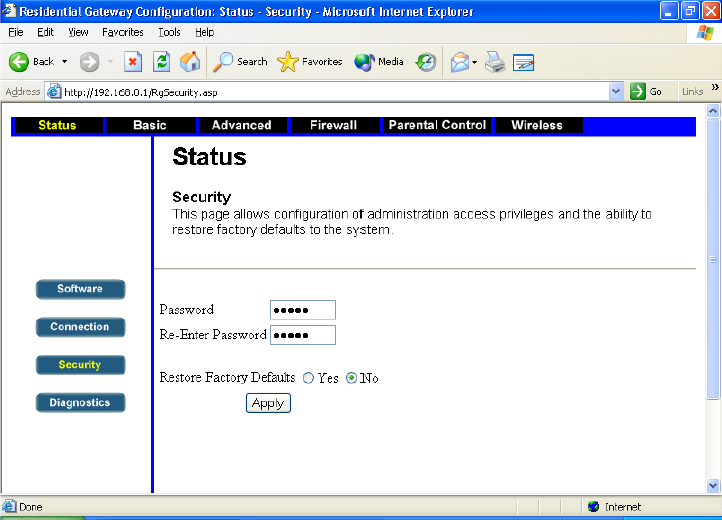Click the Password input field
This screenshot has width=722, height=520.
click(303, 310)
